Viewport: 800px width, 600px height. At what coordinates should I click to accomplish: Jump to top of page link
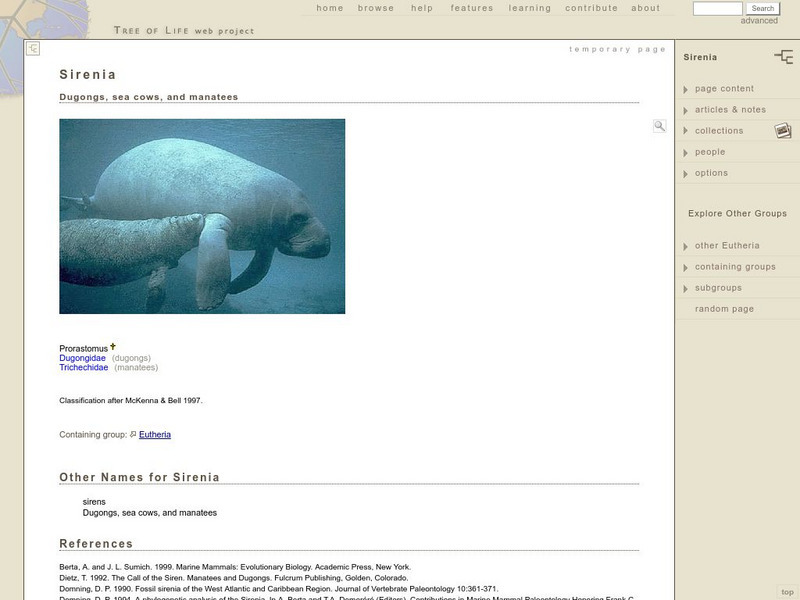pos(787,592)
